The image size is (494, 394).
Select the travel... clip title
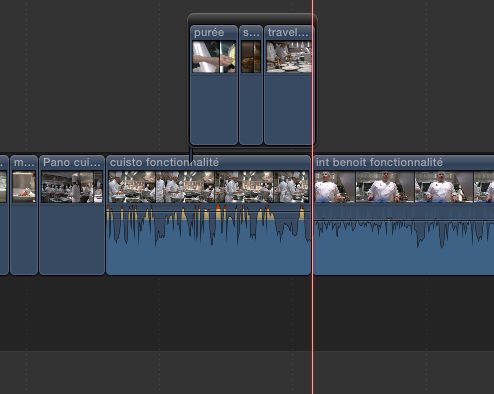[288, 33]
